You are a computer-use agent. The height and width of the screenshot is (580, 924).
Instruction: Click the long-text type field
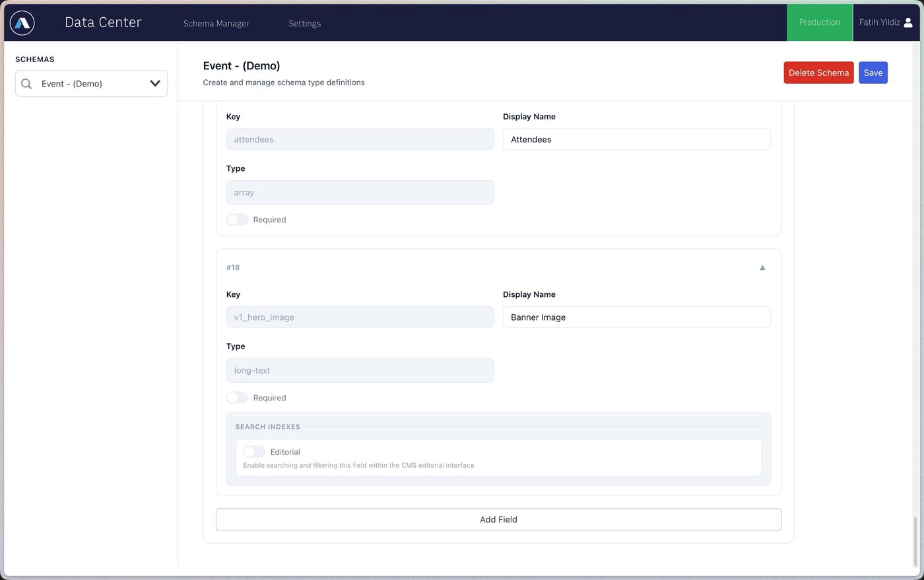360,371
